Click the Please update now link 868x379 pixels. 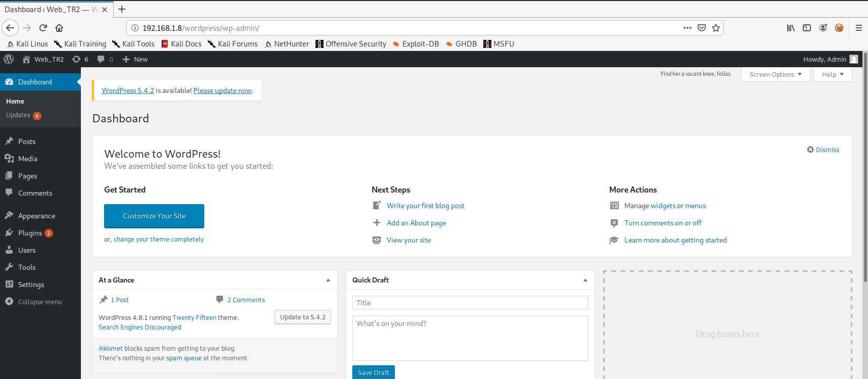point(222,90)
